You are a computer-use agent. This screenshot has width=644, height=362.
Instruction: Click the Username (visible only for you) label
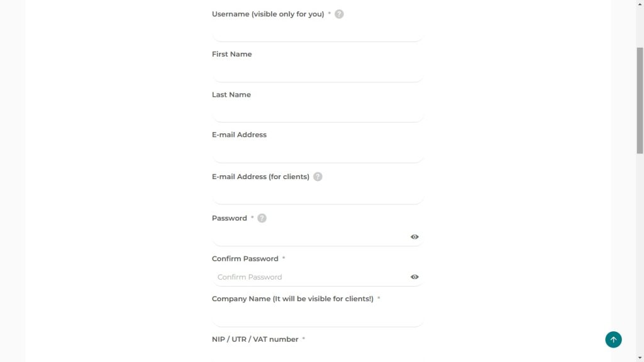pos(267,14)
